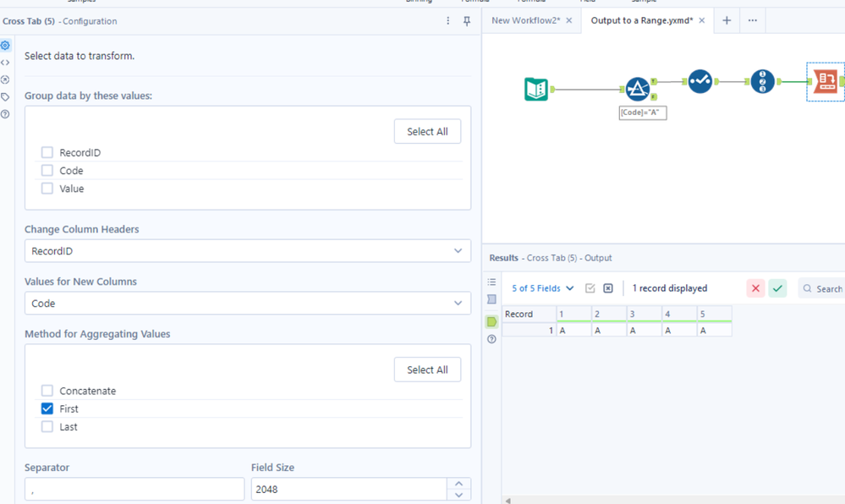Click the select-all fields checkbox icon in Results
This screenshot has width=845, height=504.
(590, 288)
